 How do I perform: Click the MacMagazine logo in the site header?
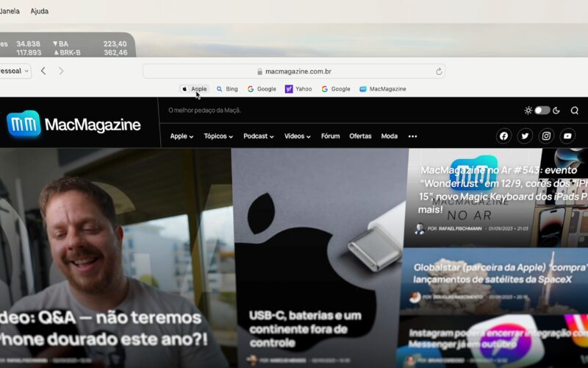[74, 124]
